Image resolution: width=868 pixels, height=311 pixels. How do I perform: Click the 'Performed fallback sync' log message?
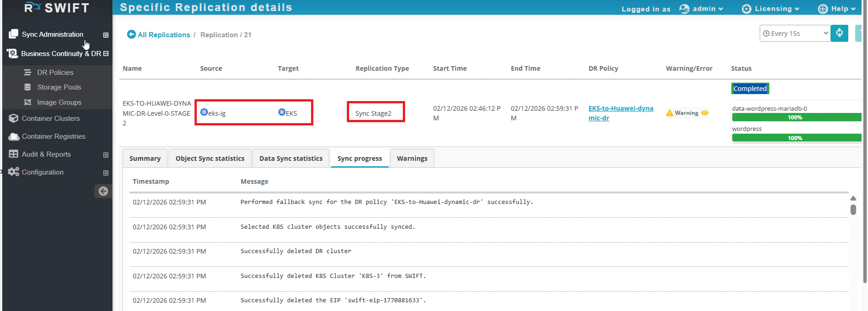click(387, 202)
